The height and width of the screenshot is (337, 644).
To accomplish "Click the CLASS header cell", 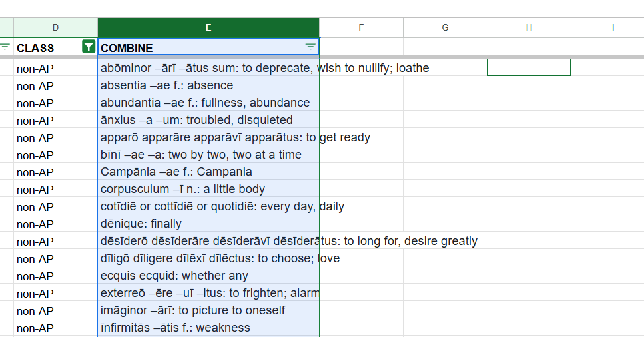I will coord(47,48).
